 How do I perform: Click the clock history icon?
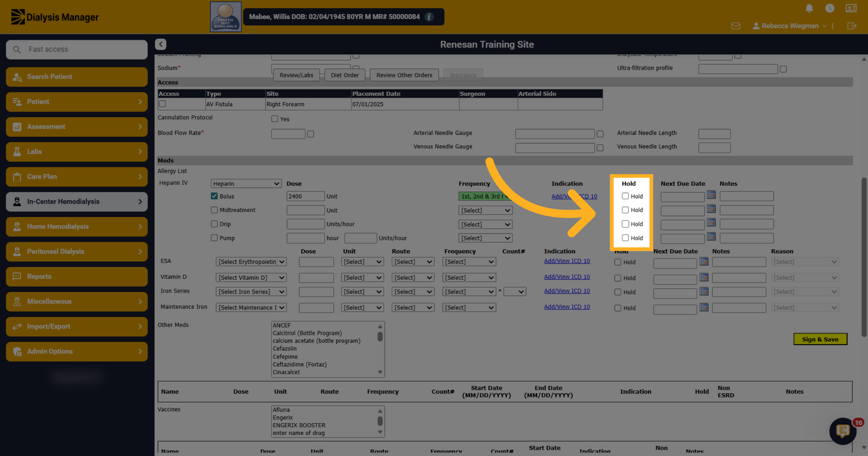[x=830, y=8]
